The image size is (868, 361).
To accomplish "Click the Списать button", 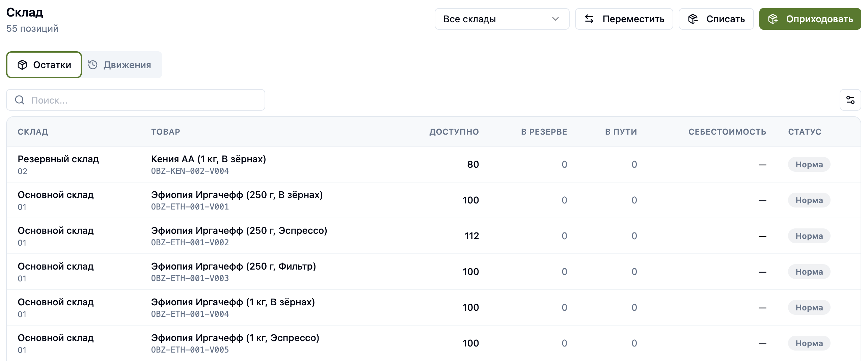I will (x=716, y=19).
